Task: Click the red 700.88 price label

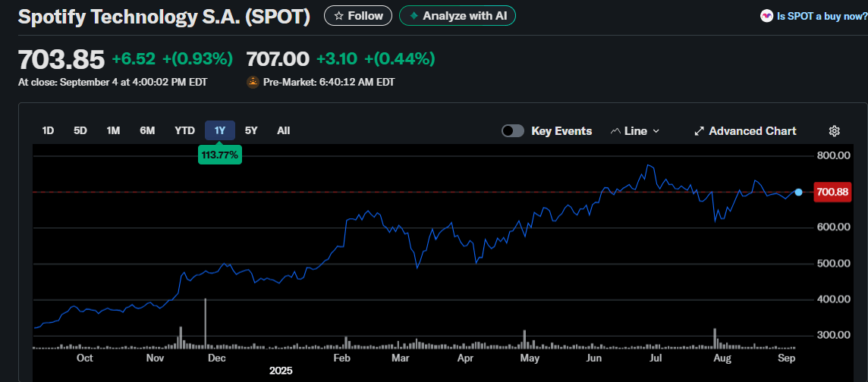Action: click(x=832, y=193)
